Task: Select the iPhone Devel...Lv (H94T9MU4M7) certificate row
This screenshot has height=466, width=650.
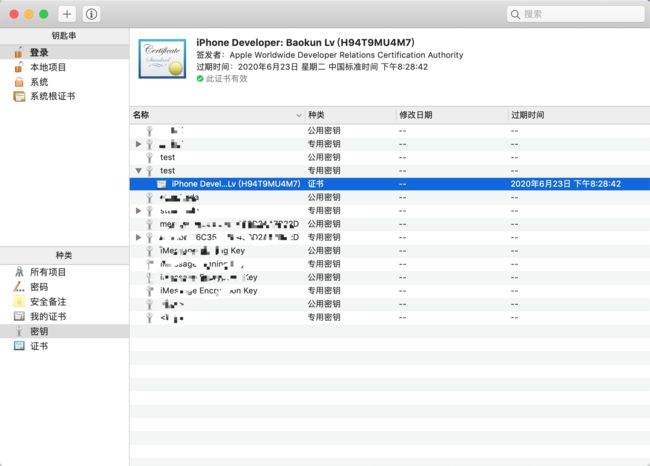Action: click(390, 184)
